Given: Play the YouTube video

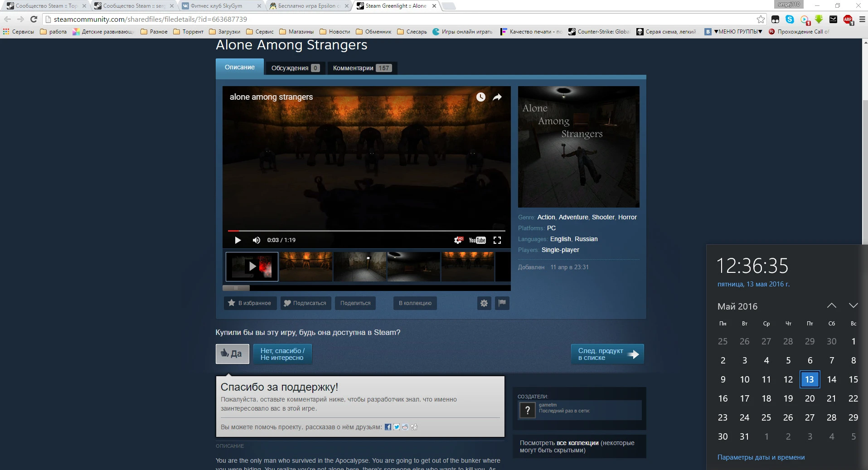Looking at the screenshot, I should (238, 240).
